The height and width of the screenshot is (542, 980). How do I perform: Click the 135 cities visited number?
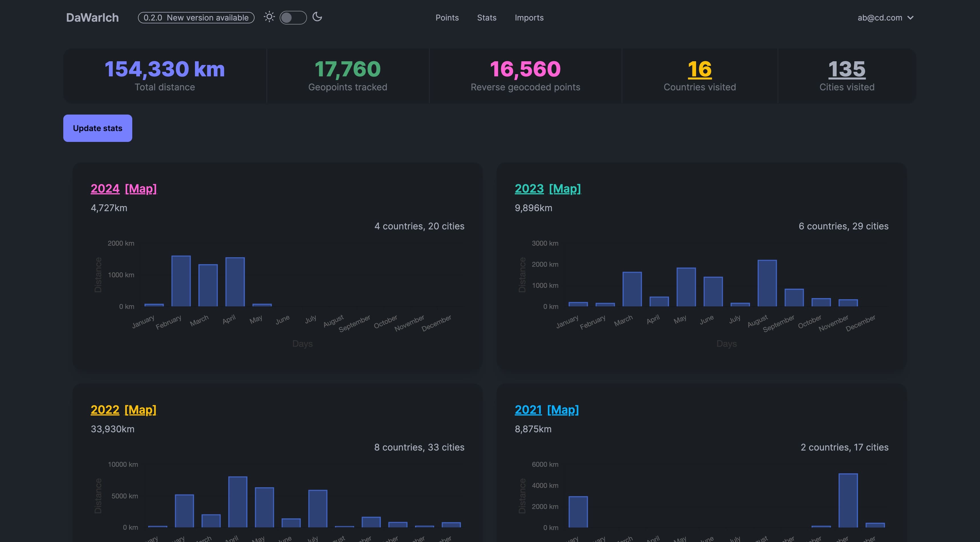[847, 70]
